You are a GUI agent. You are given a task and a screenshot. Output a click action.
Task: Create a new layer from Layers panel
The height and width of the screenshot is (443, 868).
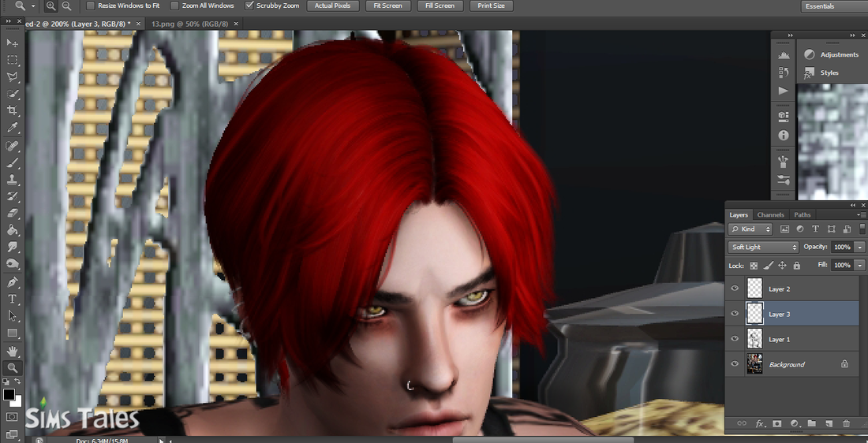point(829,423)
